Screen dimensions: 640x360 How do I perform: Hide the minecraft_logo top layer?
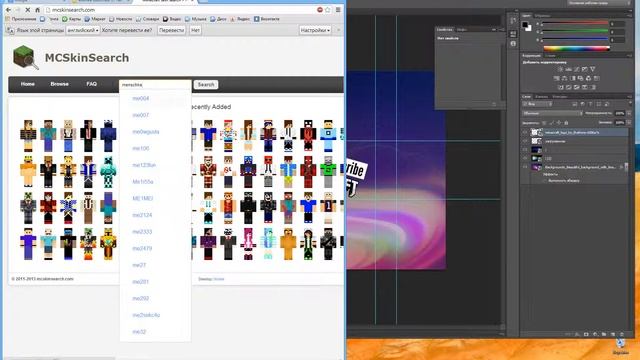pyautogui.click(x=525, y=132)
